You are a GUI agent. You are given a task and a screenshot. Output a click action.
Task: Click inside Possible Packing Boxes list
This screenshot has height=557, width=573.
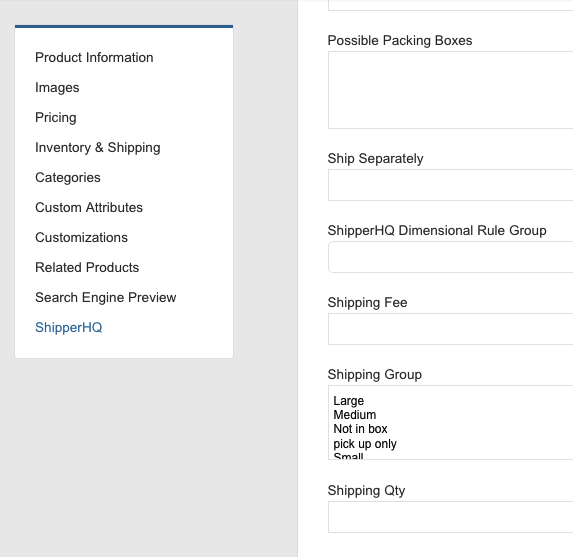451,90
